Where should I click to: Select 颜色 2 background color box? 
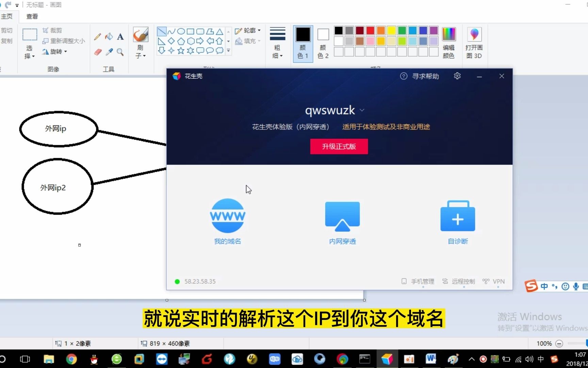tap(323, 43)
